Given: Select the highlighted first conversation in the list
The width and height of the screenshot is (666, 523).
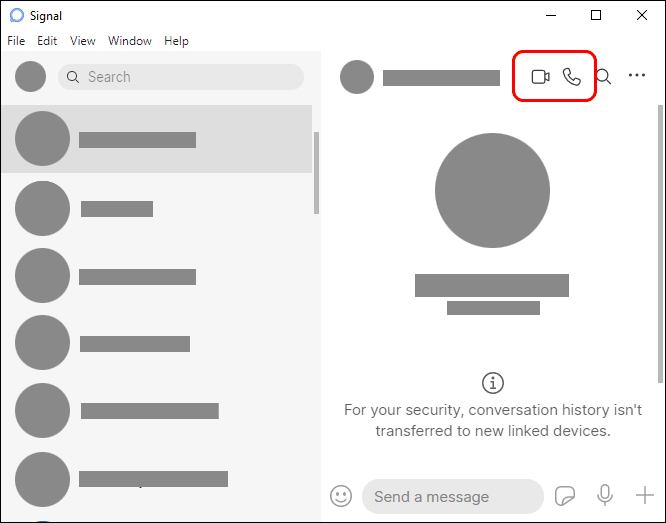Looking at the screenshot, I should pyautogui.click(x=157, y=139).
